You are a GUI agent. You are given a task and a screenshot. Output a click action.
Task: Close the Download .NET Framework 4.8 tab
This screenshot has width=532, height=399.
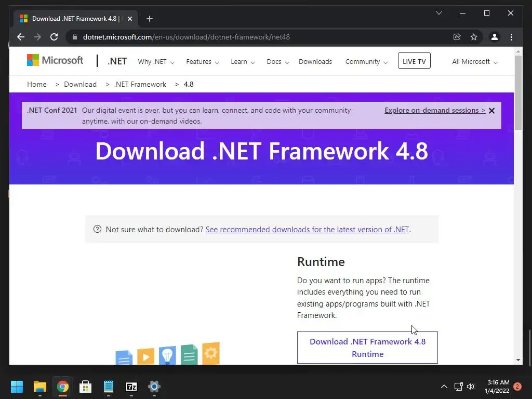pos(129,19)
